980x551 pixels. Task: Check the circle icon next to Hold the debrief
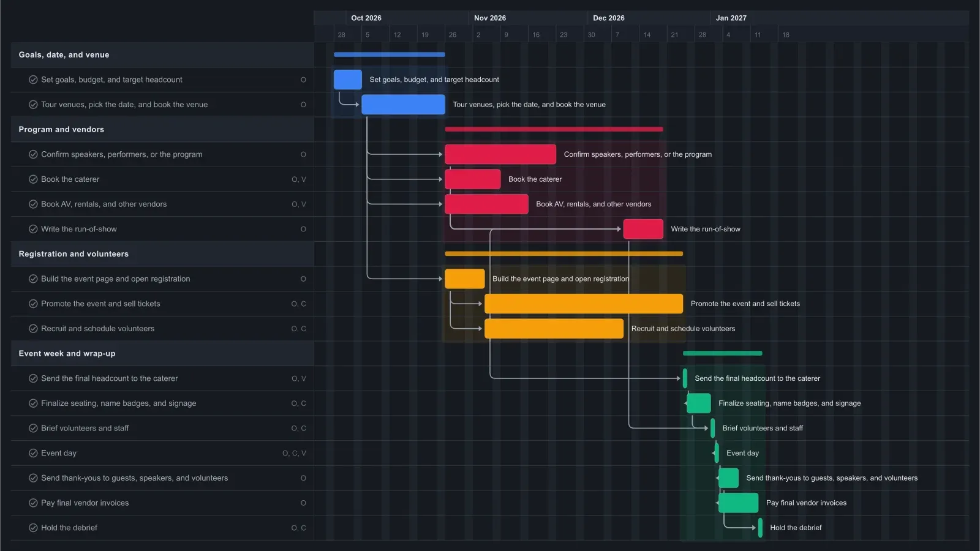pyautogui.click(x=33, y=528)
